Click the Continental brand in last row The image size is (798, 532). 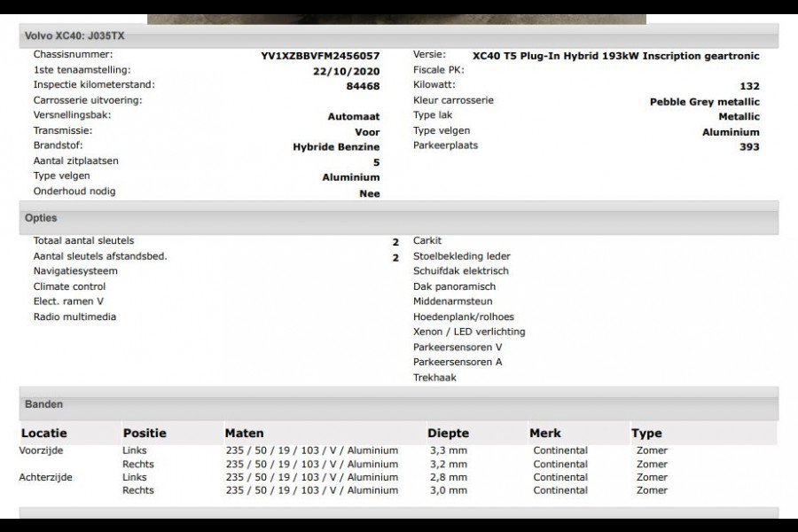[560, 490]
